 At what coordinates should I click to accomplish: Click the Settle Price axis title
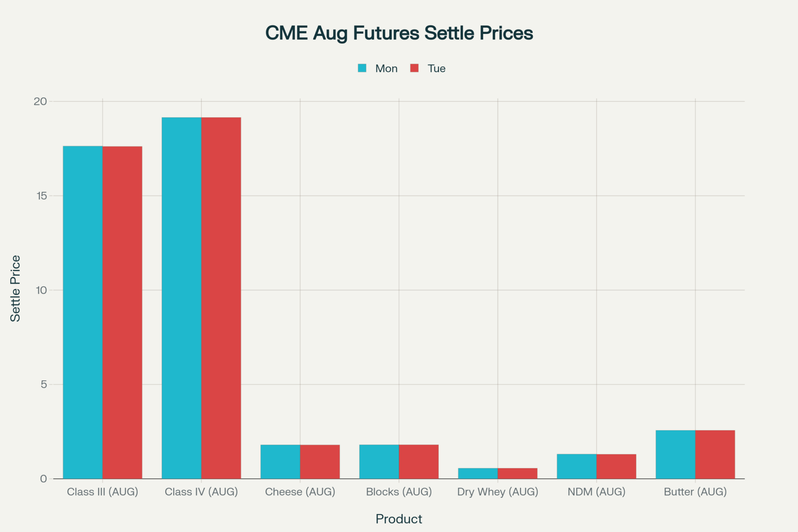pyautogui.click(x=15, y=288)
